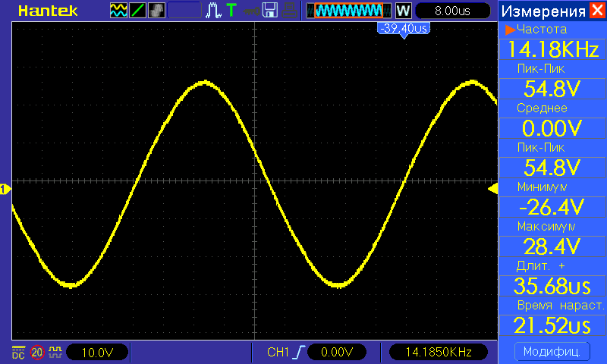
Task: Click the Измерения panel title
Action: tap(543, 11)
